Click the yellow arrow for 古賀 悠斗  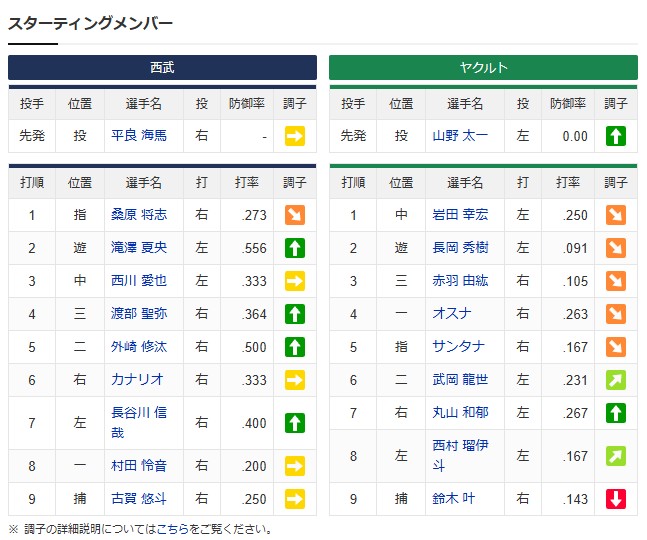[294, 500]
